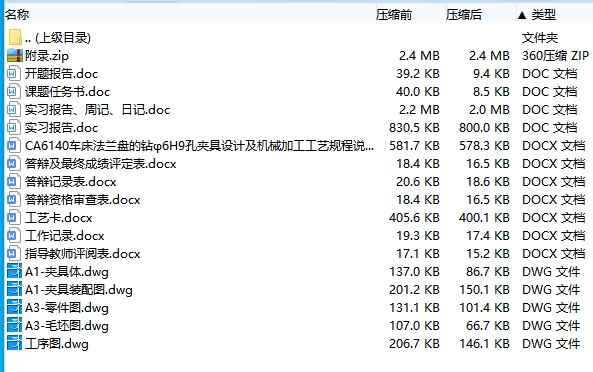
Task: Click the 206.7 KB size of 工序图.dwg
Action: 414,344
